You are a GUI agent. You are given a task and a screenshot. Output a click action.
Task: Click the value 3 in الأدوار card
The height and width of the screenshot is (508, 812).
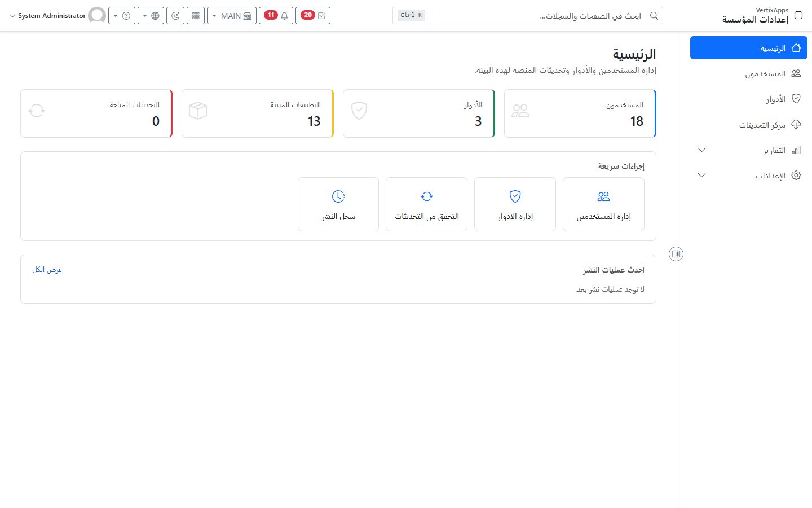[478, 121]
